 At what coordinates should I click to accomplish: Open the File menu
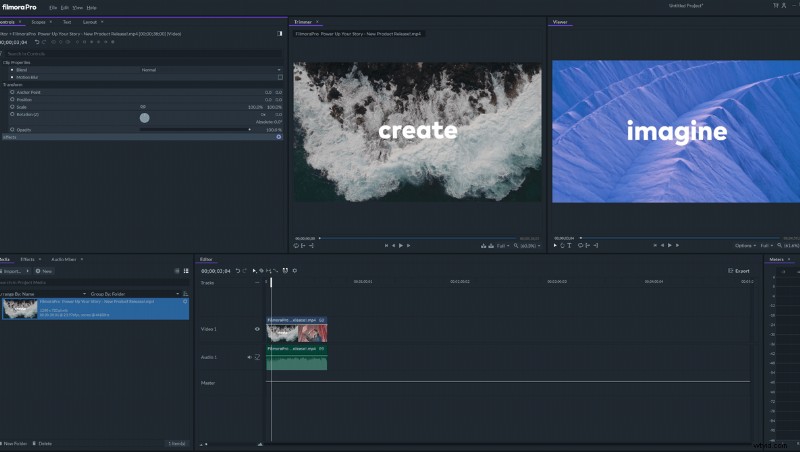53,8
